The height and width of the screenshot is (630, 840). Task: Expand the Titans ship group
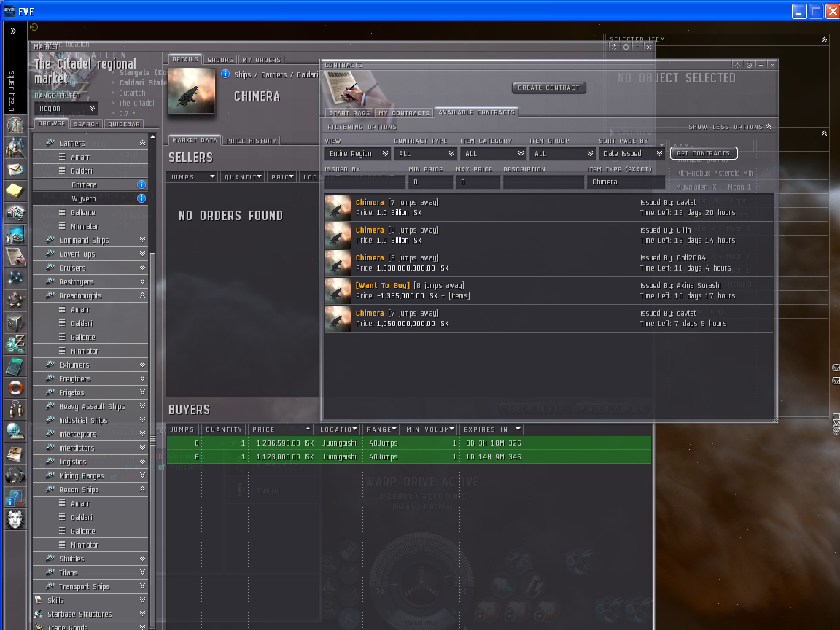click(142, 573)
